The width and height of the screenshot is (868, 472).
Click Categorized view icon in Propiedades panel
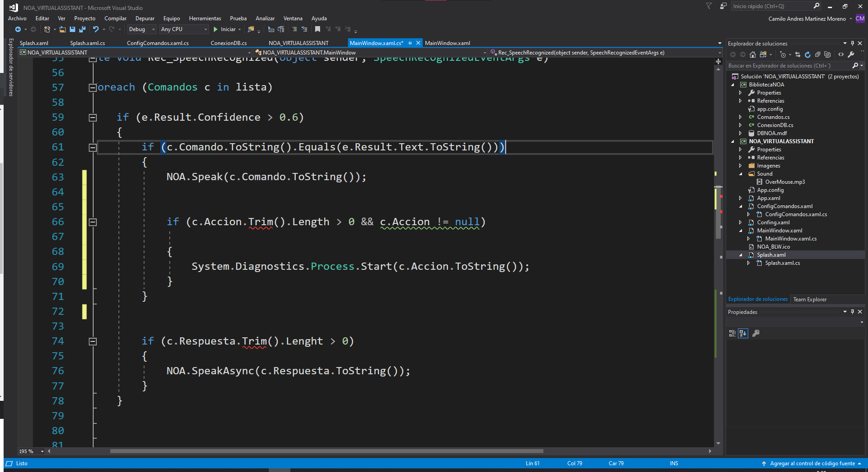click(732, 333)
